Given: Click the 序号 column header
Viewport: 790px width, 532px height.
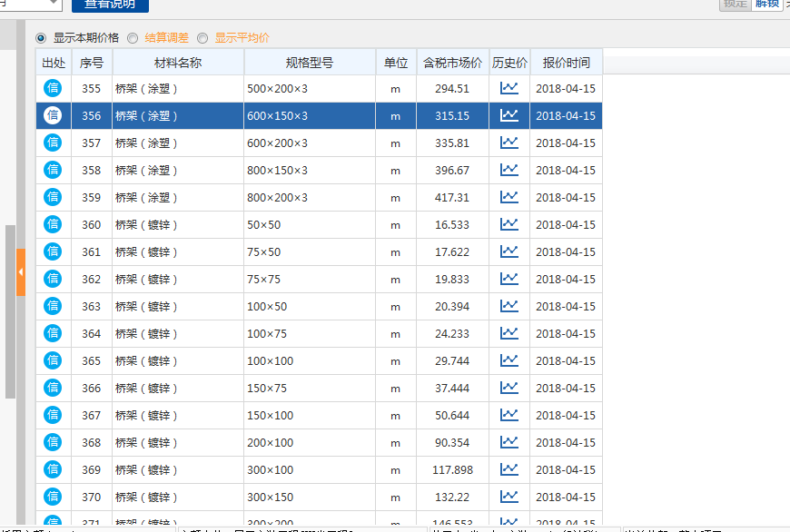Looking at the screenshot, I should 92,63.
